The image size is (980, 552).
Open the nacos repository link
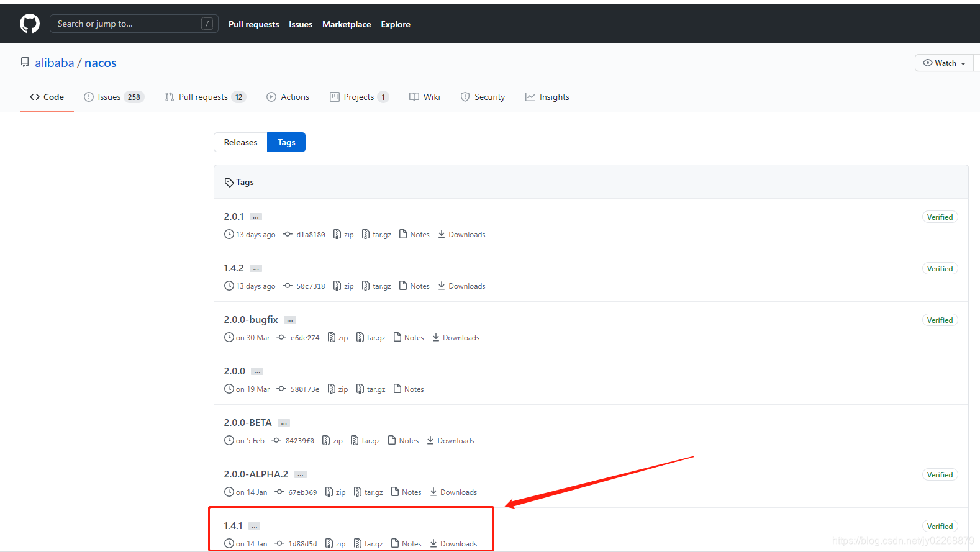(x=101, y=63)
